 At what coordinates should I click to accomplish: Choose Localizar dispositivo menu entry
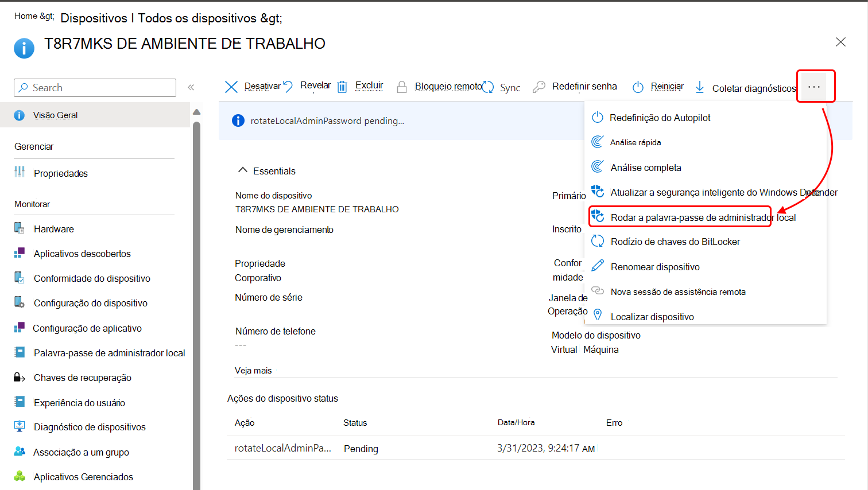coord(652,317)
